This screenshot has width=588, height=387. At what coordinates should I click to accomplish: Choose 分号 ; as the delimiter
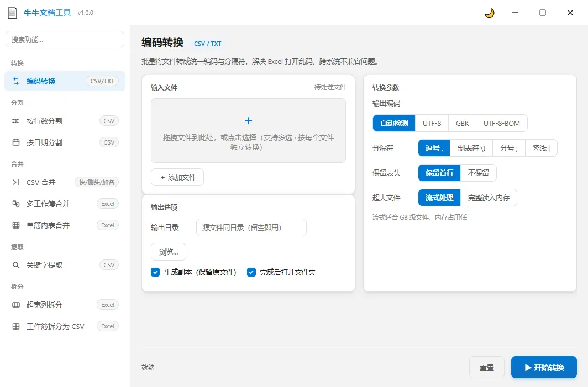(509, 148)
